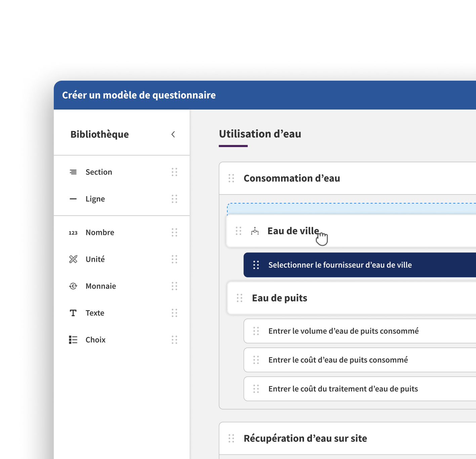Click 'Entrer le coût d'eau de puits consommé'
The height and width of the screenshot is (459, 476).
[360, 360]
